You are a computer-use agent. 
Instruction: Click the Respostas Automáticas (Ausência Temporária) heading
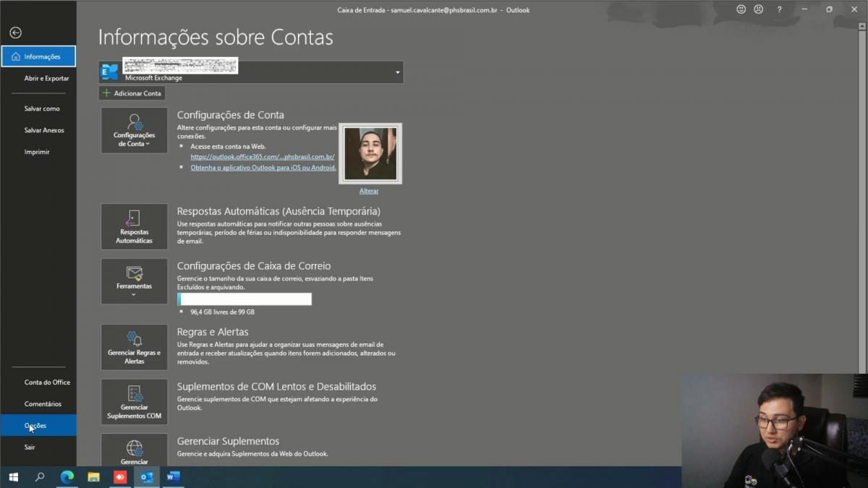(278, 211)
